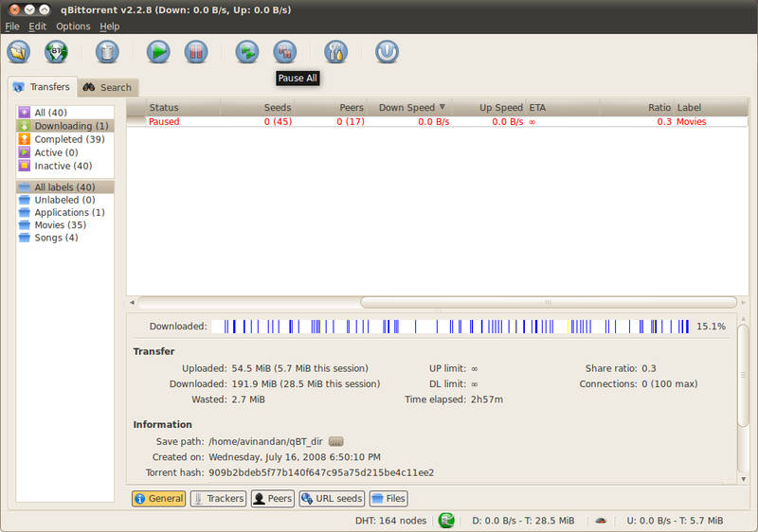This screenshot has width=758, height=532.
Task: Click save path browse button
Action: click(336, 441)
